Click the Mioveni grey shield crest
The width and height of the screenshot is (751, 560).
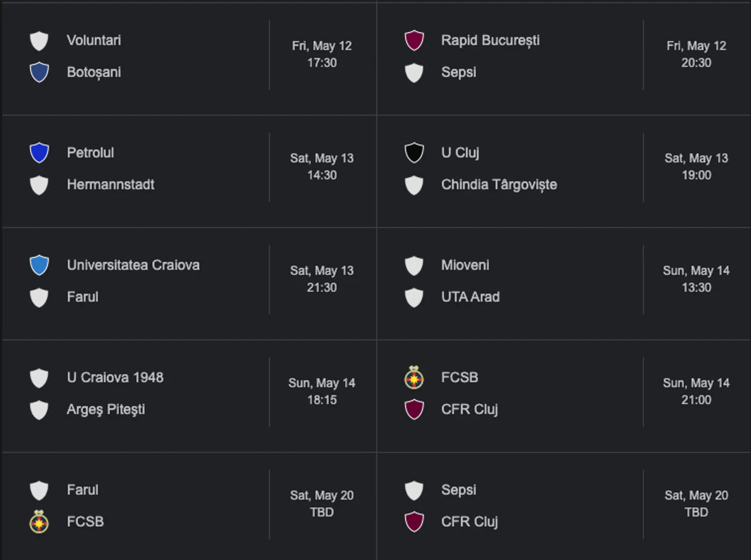click(414, 265)
